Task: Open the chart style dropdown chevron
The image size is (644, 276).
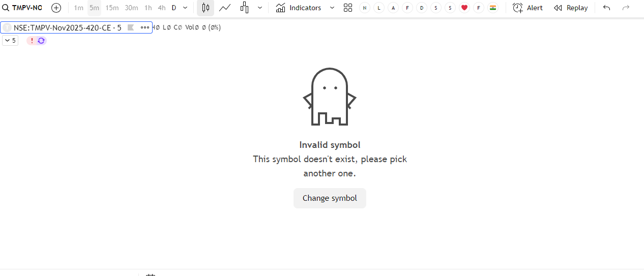Action: pyautogui.click(x=260, y=8)
